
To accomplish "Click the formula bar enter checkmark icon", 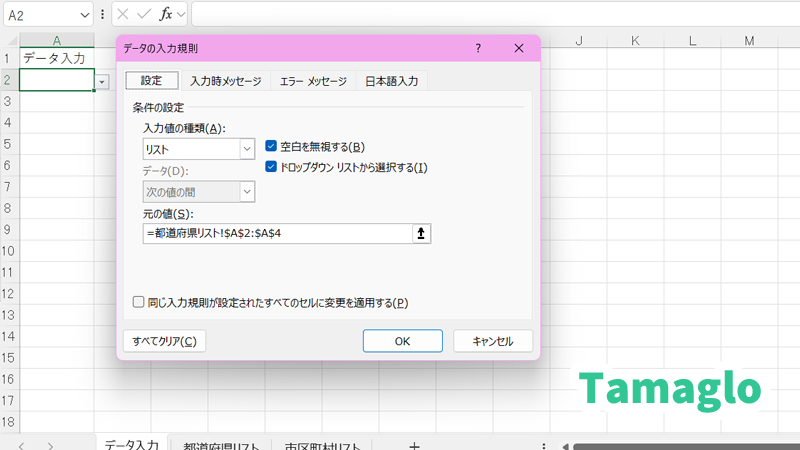I will tap(144, 15).
